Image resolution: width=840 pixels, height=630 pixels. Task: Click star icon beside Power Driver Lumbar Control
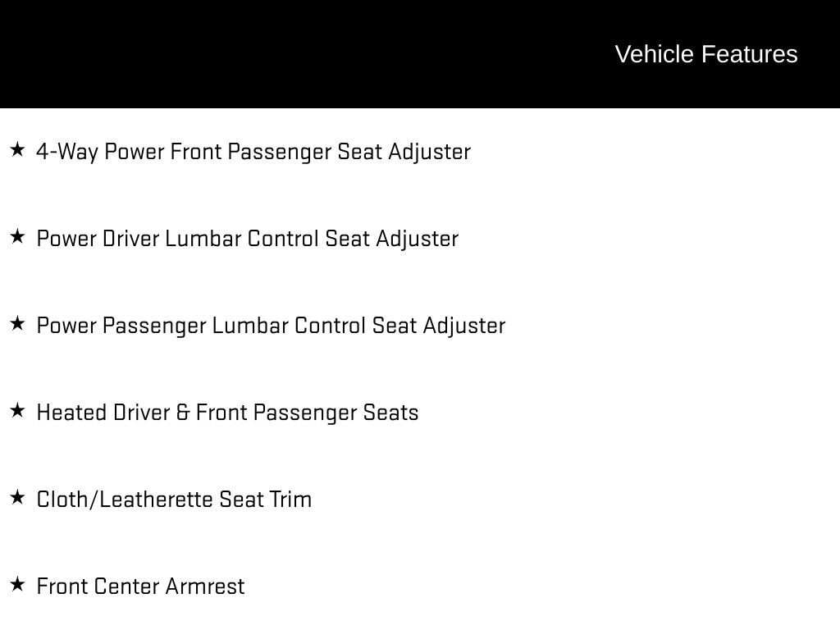tap(18, 236)
